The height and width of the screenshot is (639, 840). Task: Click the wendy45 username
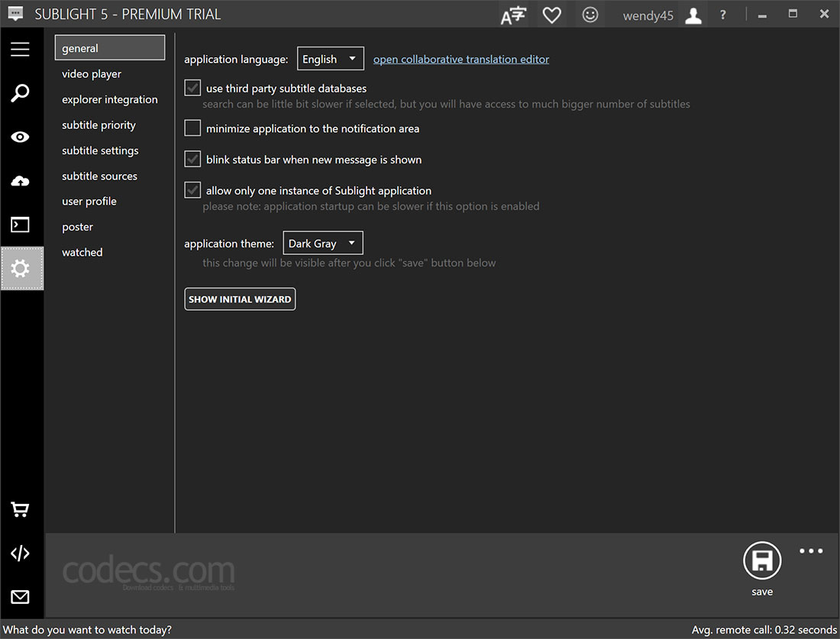[x=648, y=16]
